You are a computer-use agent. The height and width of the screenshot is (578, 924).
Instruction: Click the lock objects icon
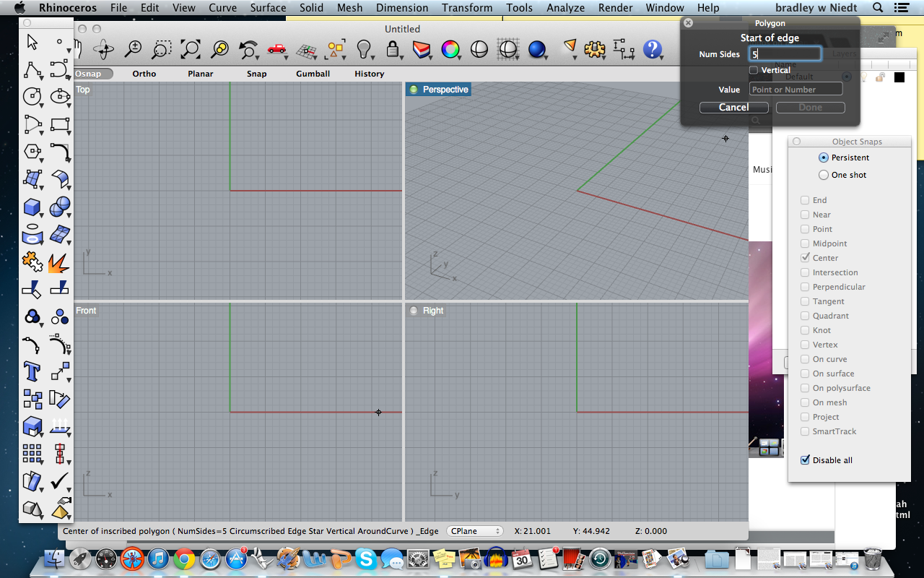[x=392, y=49]
